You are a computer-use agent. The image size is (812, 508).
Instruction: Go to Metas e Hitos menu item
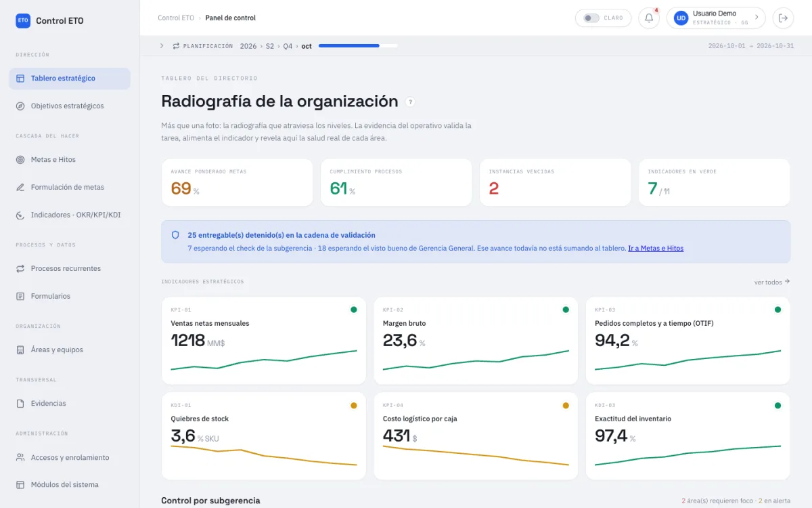click(x=70, y=160)
